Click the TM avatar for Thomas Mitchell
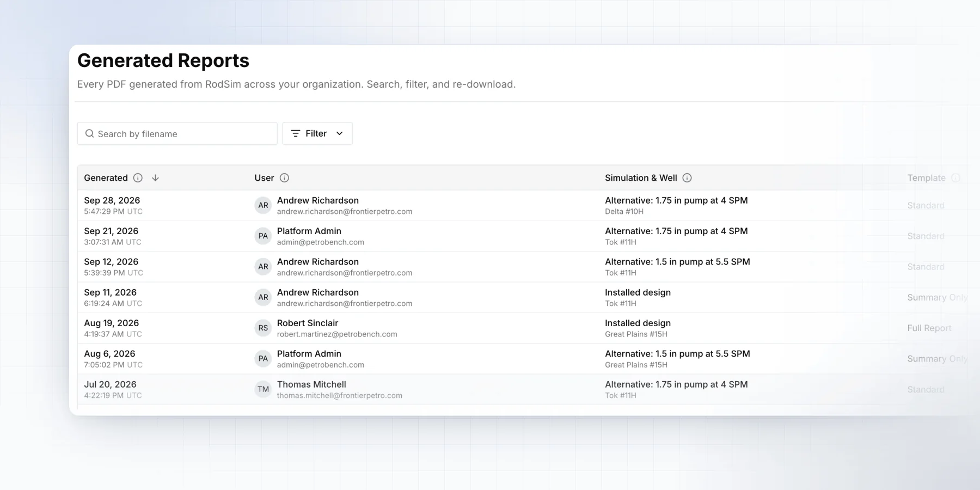This screenshot has height=490, width=980. pos(263,389)
